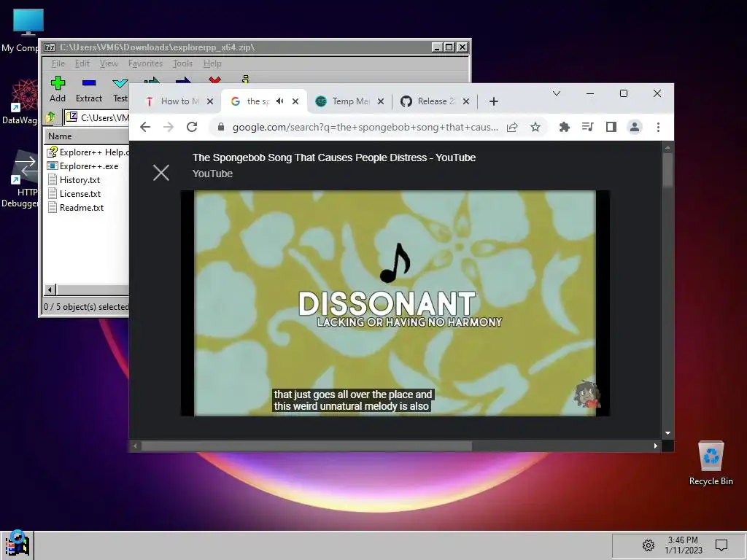Open taskbar settings gear icon
The image size is (747, 560).
(649, 545)
